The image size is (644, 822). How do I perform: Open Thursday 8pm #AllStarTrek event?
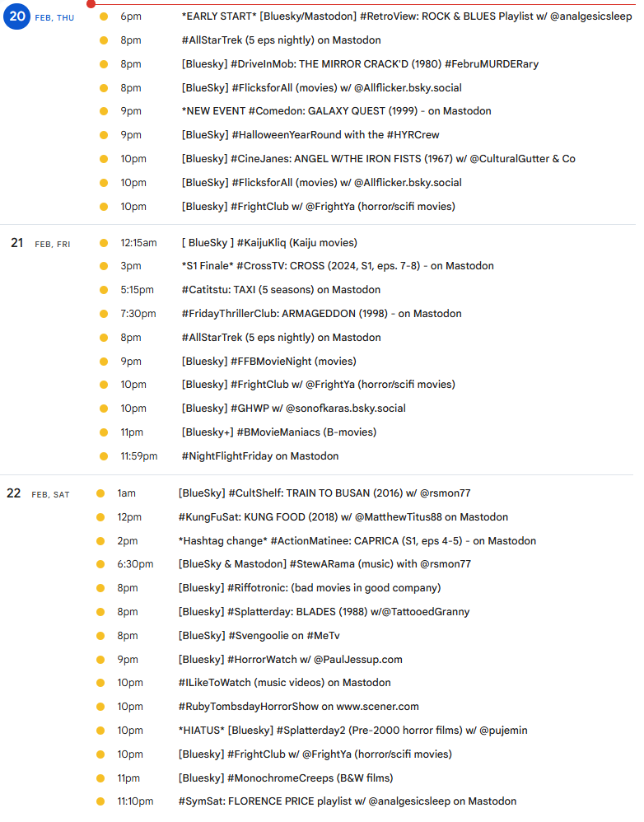[281, 40]
